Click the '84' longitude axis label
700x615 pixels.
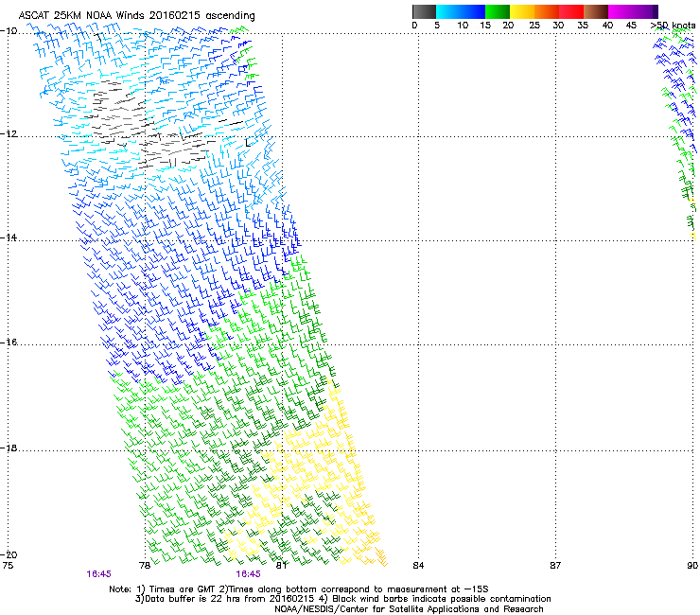click(x=418, y=566)
